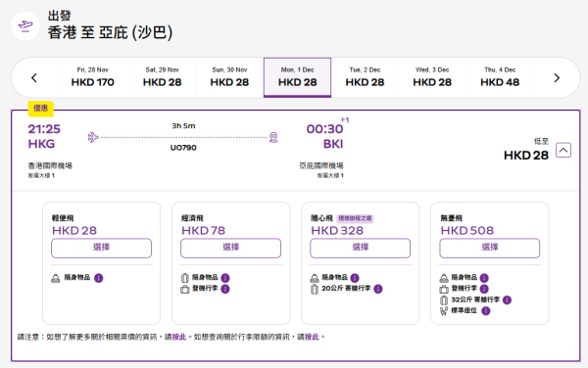
Task: Select Tue, 2 Dec fare date
Action: pos(365,77)
